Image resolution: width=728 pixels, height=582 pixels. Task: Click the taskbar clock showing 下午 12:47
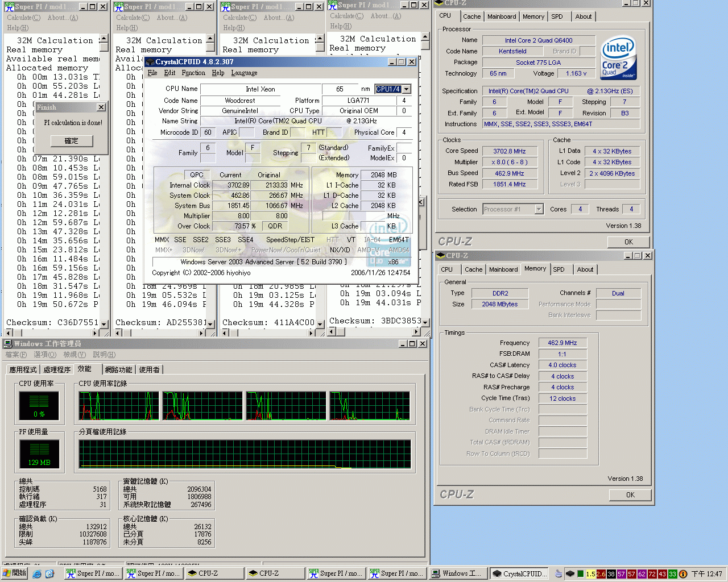point(707,574)
